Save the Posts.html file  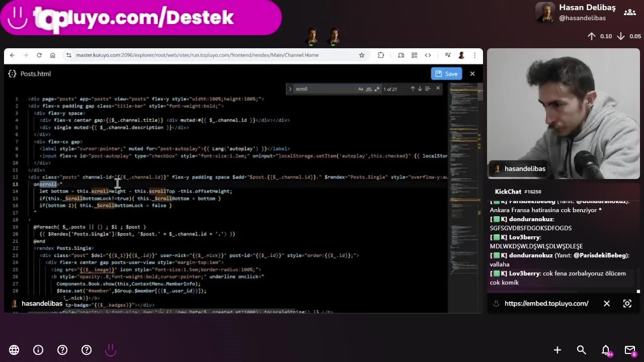pyautogui.click(x=446, y=74)
